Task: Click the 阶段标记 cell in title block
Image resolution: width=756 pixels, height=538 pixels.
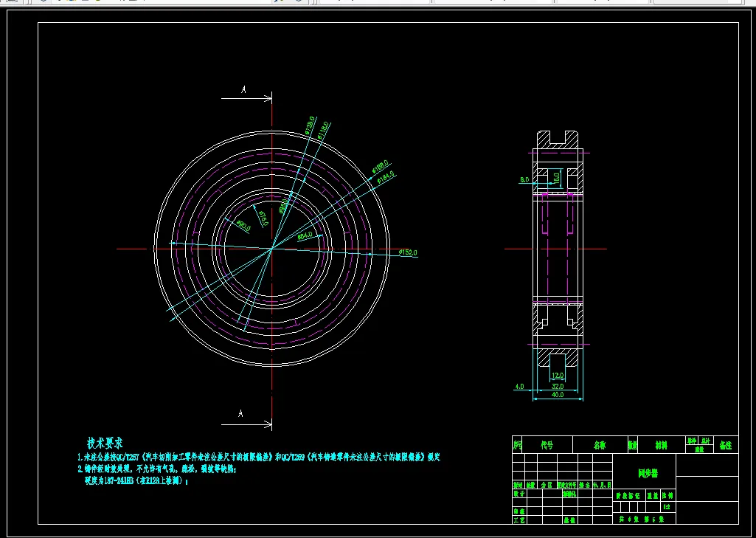Action: (x=628, y=495)
